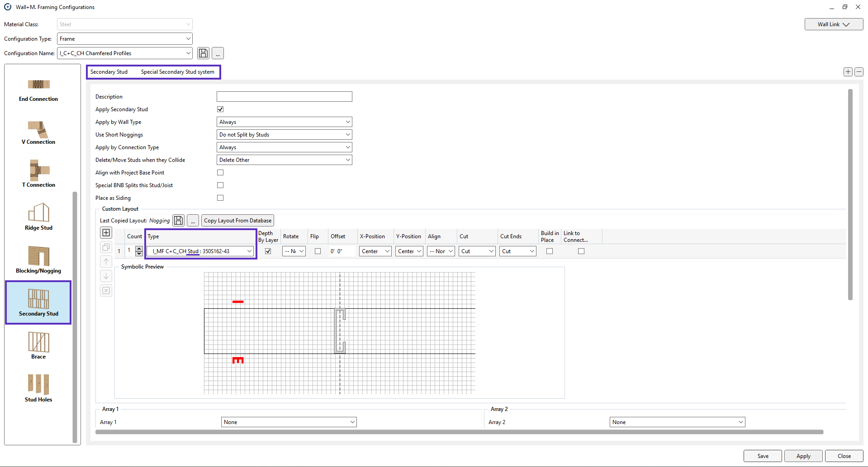
Task: Select the V Connection icon
Action: [x=38, y=132]
